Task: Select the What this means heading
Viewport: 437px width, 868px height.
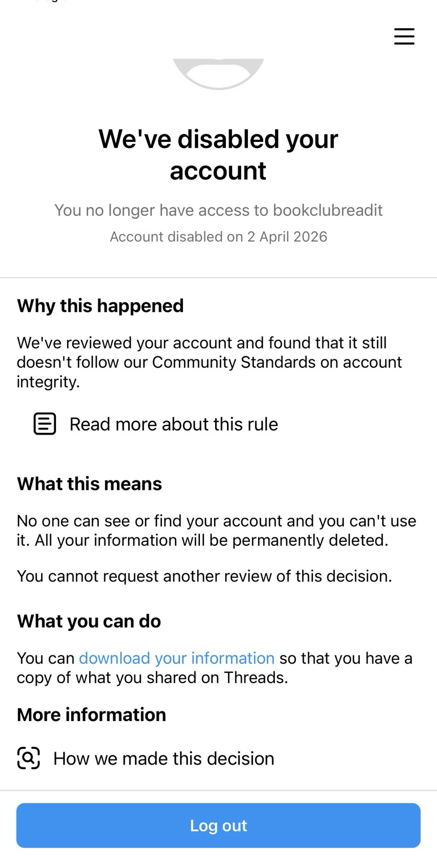Action: tap(89, 484)
